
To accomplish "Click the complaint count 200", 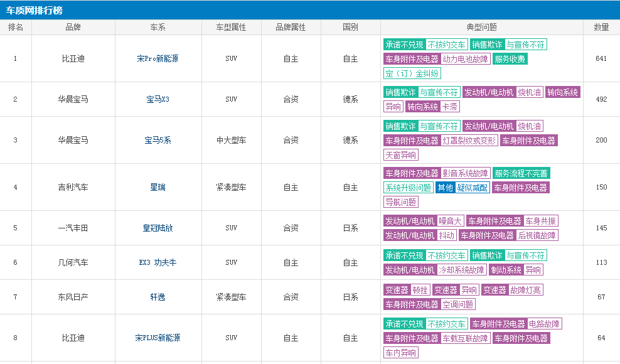I will tap(601, 140).
